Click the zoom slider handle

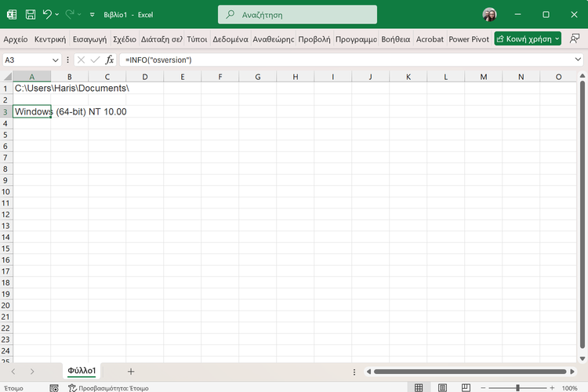[520, 387]
